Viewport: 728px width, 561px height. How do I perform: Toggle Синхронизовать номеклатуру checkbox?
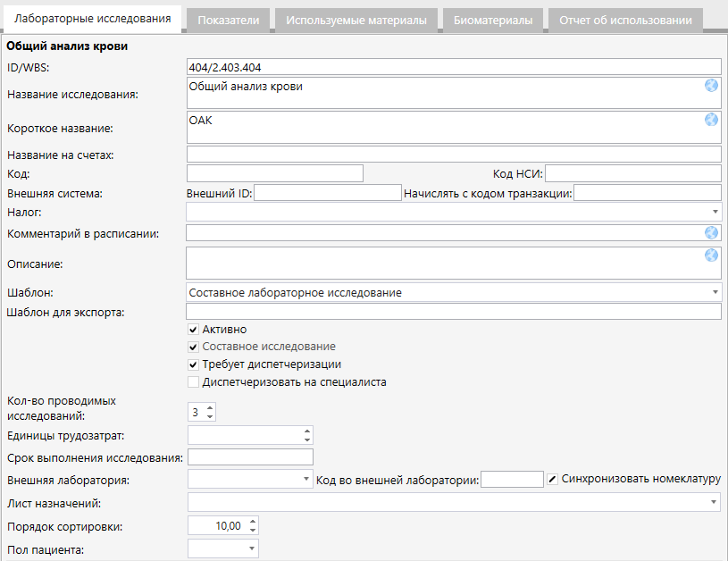[x=553, y=479]
